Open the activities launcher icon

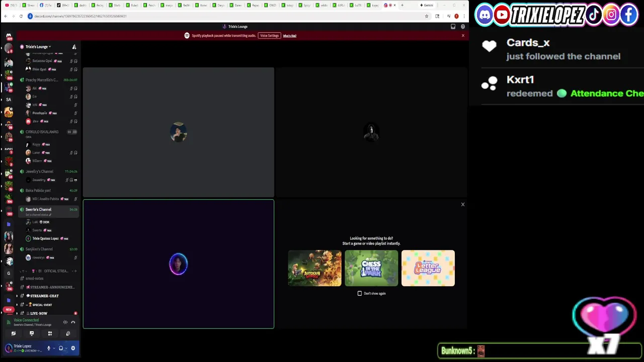[50, 333]
